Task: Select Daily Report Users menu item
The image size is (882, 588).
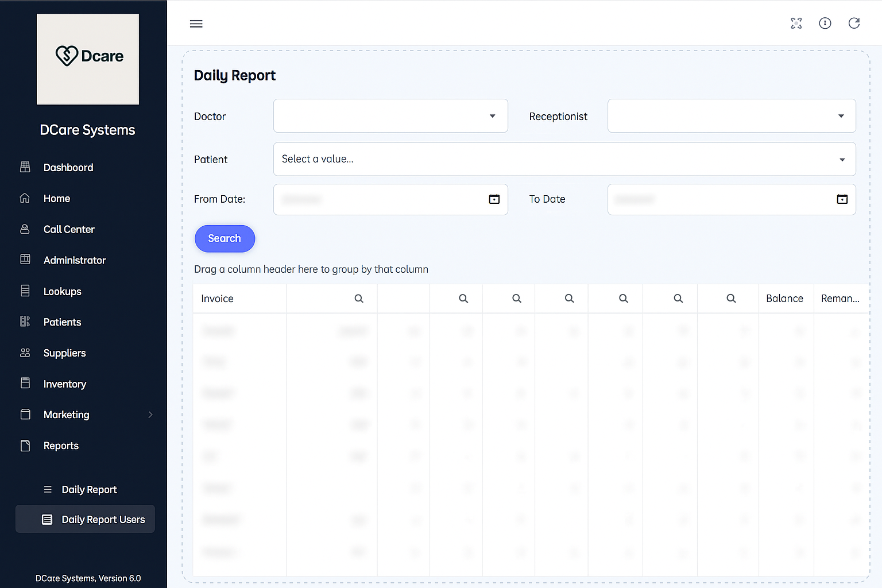Action: tap(103, 520)
